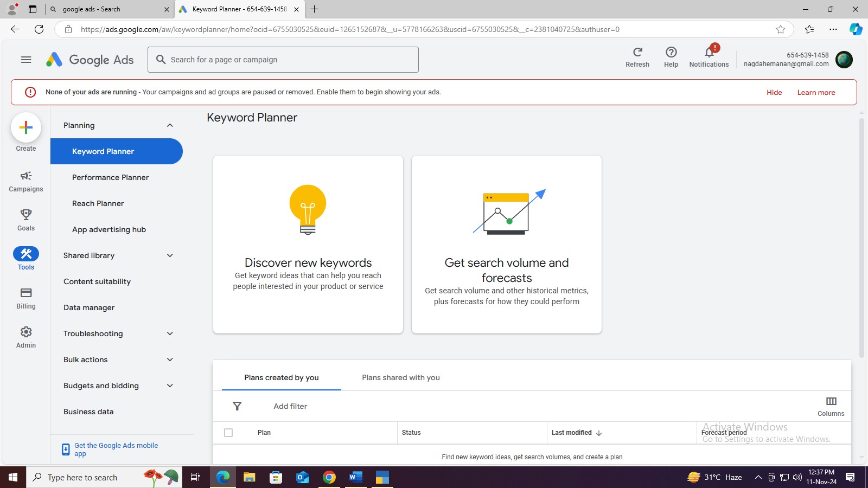
Task: Expand the Troubleshooting section
Action: click(x=170, y=333)
